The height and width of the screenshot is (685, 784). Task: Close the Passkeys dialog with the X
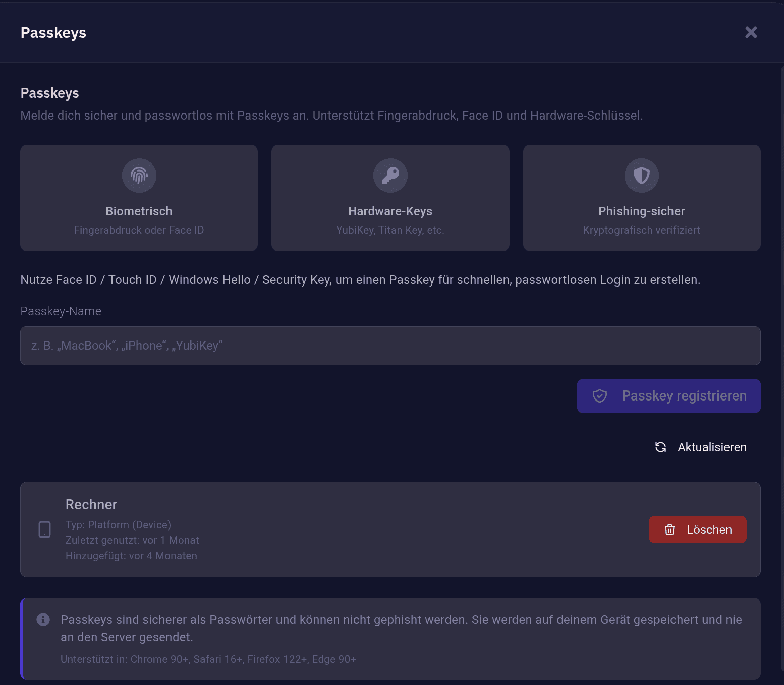tap(751, 32)
